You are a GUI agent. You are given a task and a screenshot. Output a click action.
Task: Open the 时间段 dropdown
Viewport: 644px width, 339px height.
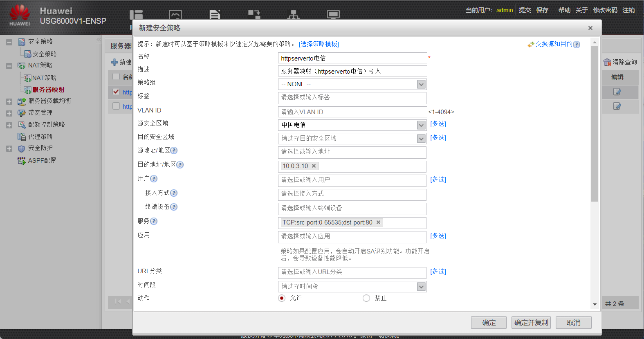tap(421, 287)
